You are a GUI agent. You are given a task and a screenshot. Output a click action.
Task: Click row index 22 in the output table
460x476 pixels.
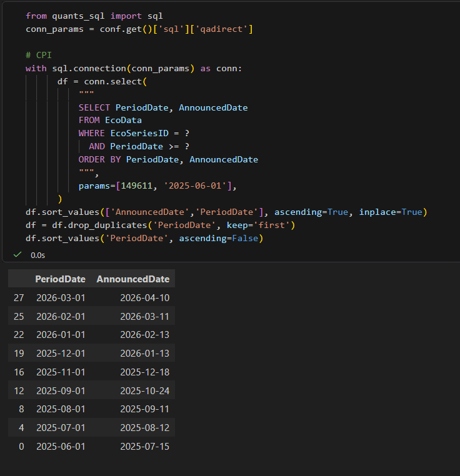(19, 335)
